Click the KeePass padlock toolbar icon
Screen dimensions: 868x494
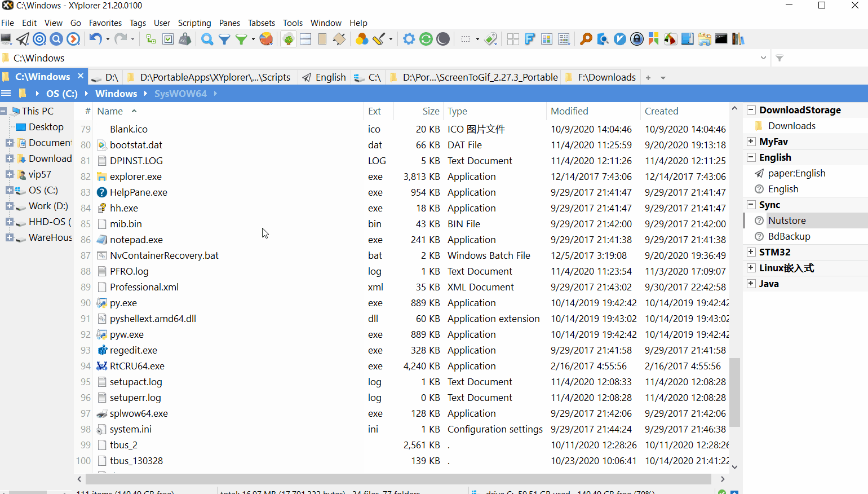point(636,39)
